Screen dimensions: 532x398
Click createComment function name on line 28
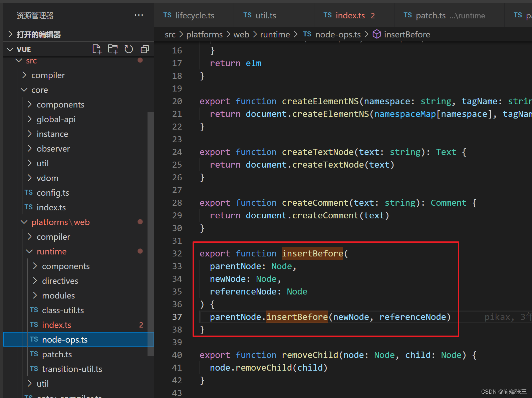point(315,203)
